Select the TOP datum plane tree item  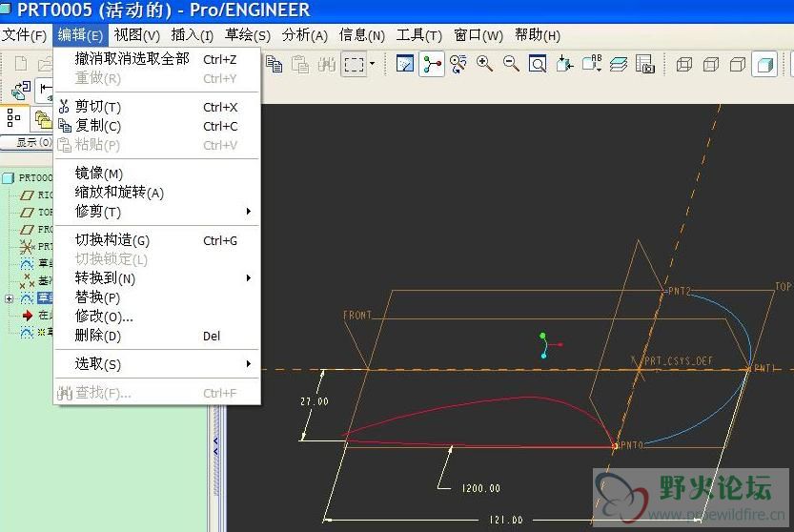coord(36,213)
